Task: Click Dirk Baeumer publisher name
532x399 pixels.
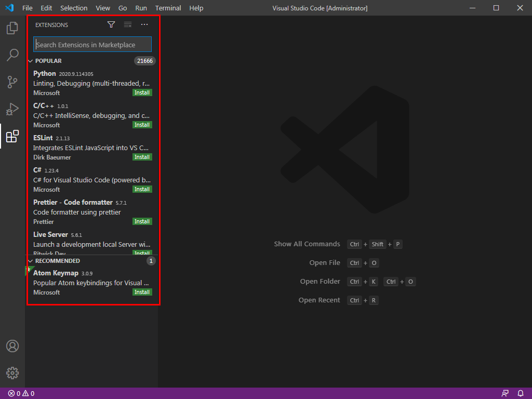Action: [52, 157]
